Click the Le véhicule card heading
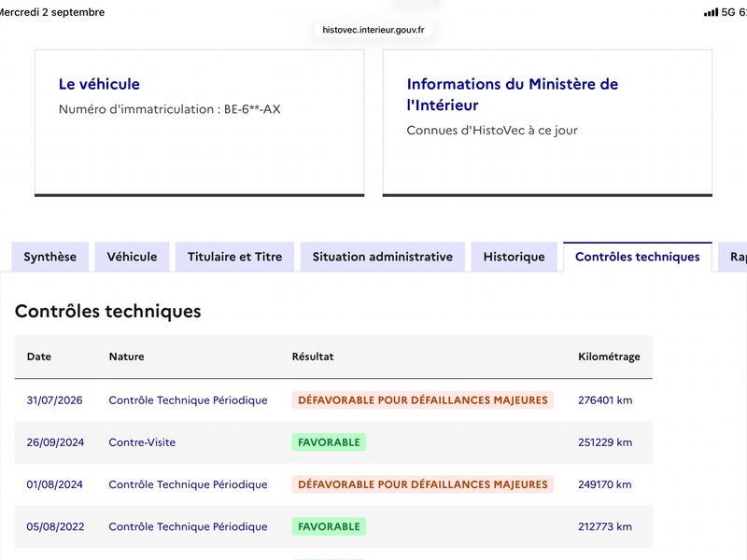This screenshot has height=560, width=747. point(99,84)
